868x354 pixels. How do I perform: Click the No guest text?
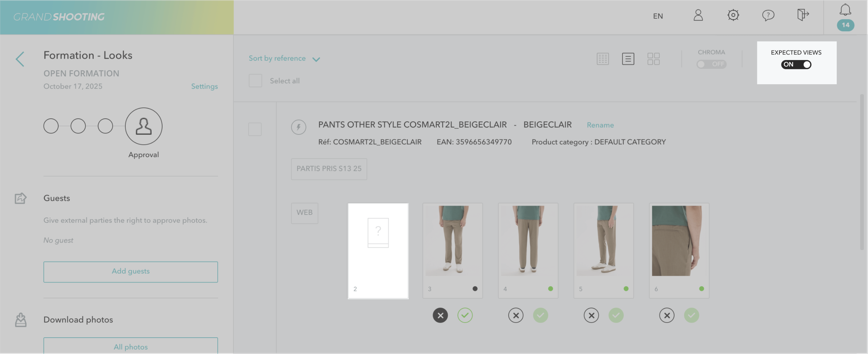[58, 240]
